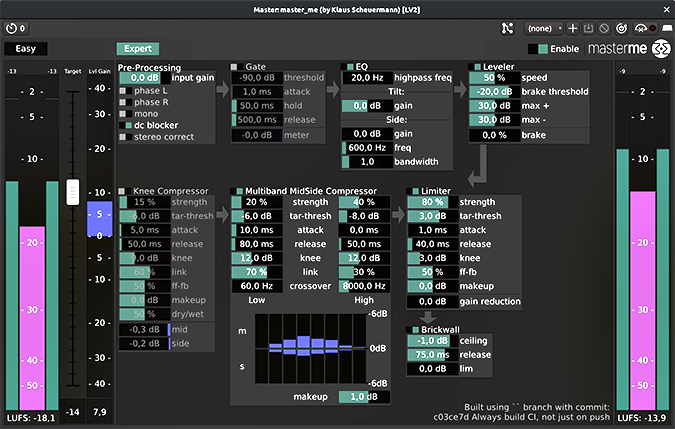Viewport: 675px width, 429px height.
Task: Toggle the dc blocker option
Action: [x=125, y=125]
